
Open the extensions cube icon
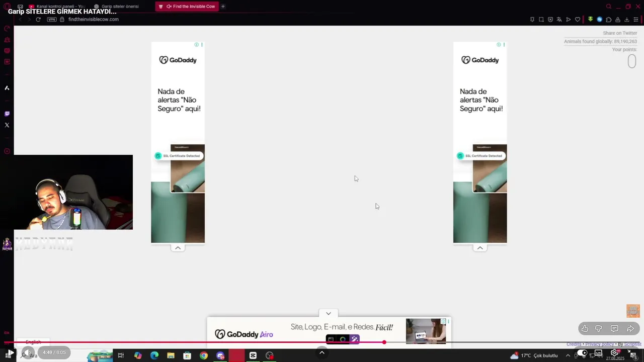click(608, 20)
